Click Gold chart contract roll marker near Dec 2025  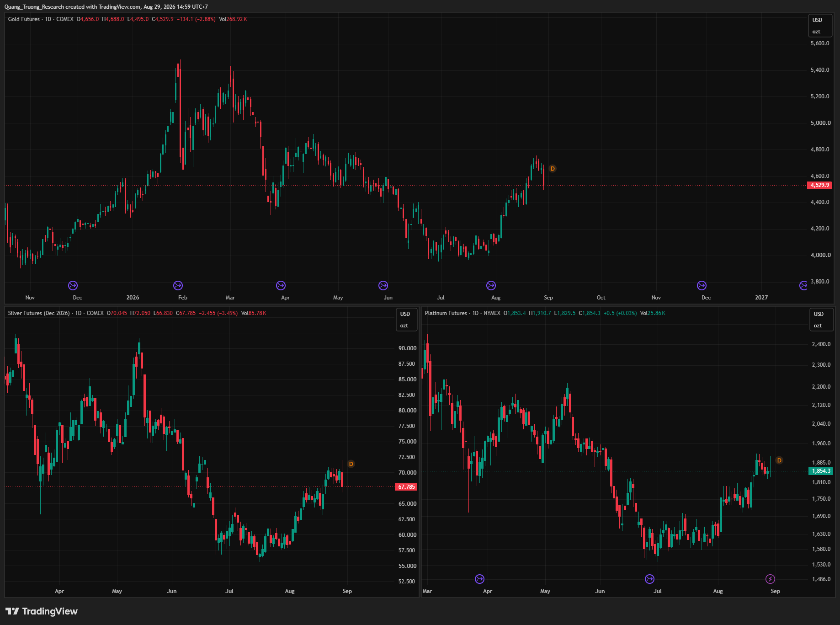coord(73,286)
